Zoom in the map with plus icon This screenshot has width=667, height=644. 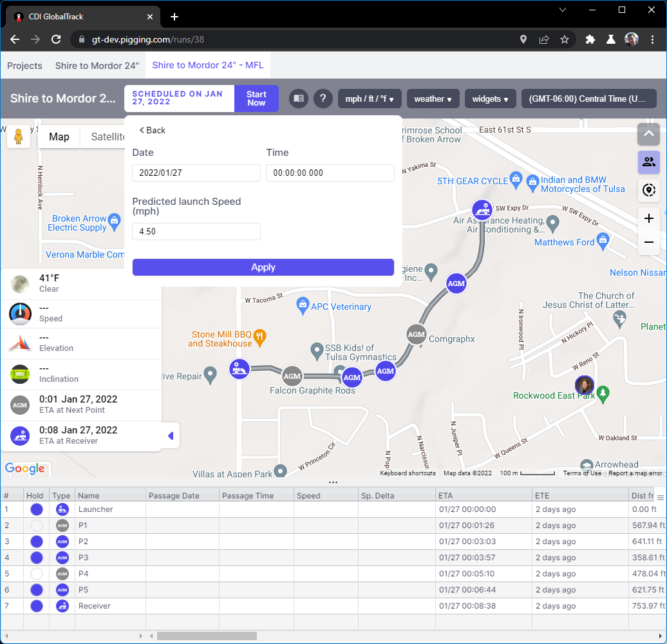pos(648,219)
